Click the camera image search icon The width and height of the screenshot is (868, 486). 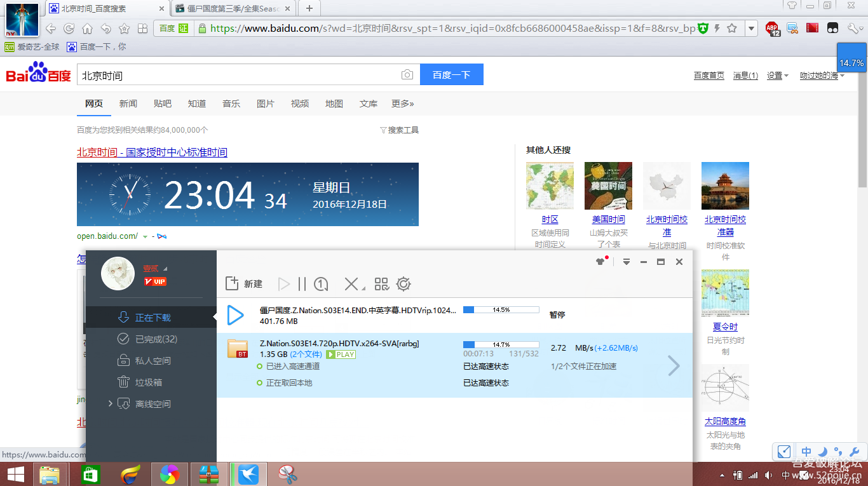(x=407, y=75)
